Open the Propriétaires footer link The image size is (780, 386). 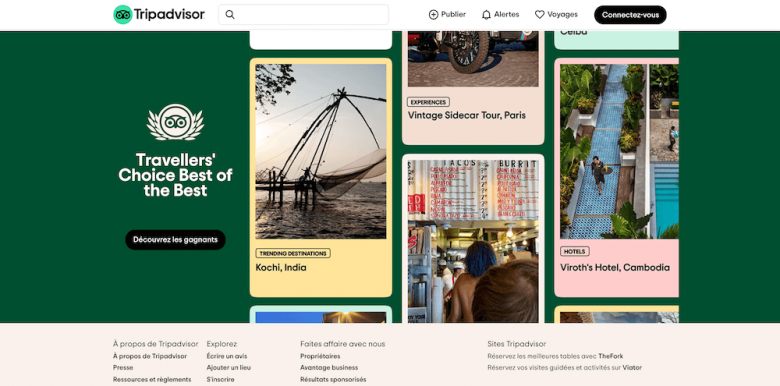(320, 356)
